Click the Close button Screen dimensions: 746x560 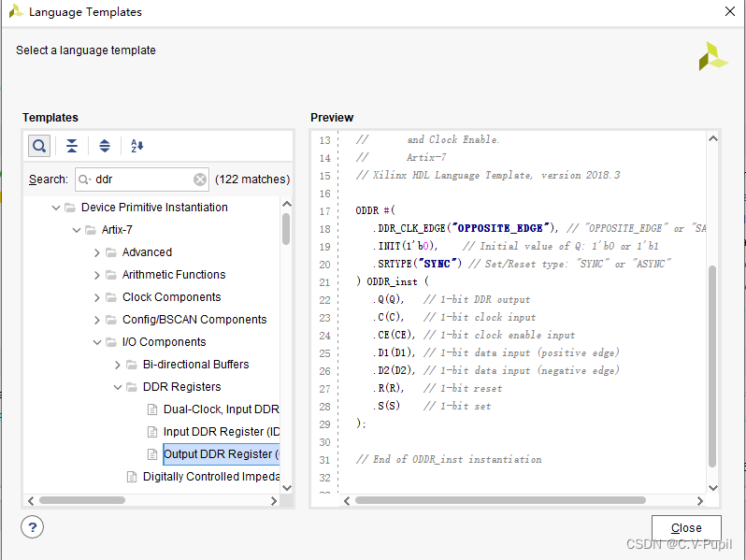click(x=686, y=527)
